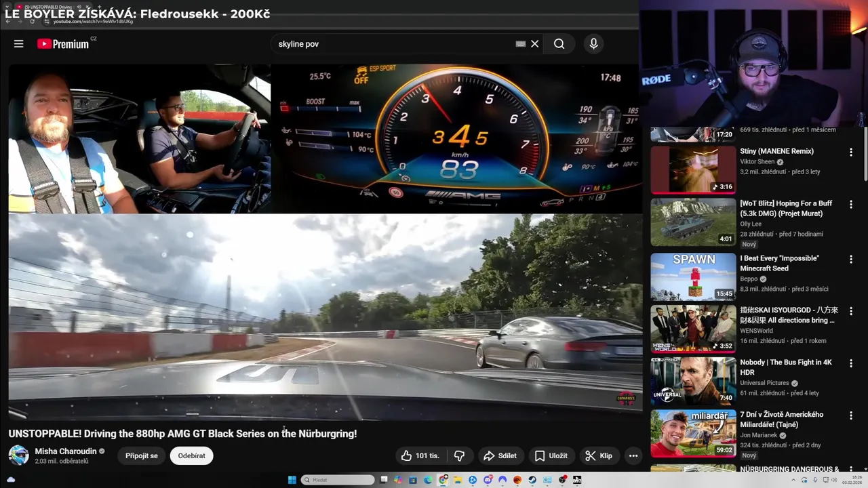Open options menu for Nobody Bus Fight video
Viewport: 868px width, 488px height.
(x=850, y=364)
